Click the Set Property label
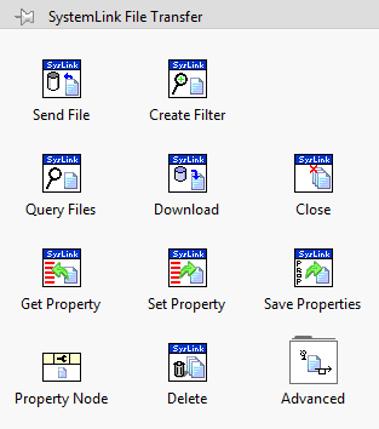The height and width of the screenshot is (429, 379). 187,305
